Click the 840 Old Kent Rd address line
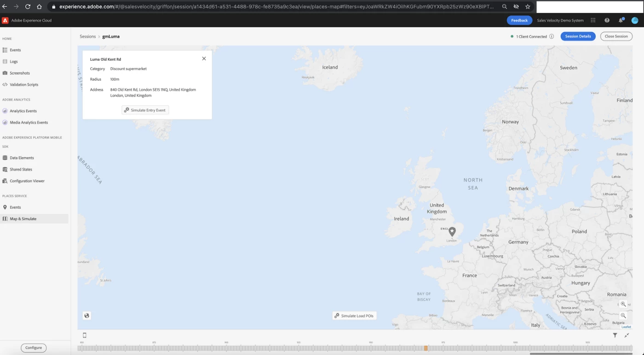 pyautogui.click(x=153, y=90)
